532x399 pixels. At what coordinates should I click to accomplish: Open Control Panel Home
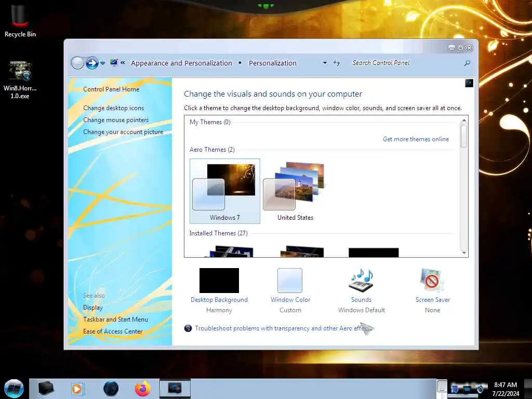pos(111,89)
